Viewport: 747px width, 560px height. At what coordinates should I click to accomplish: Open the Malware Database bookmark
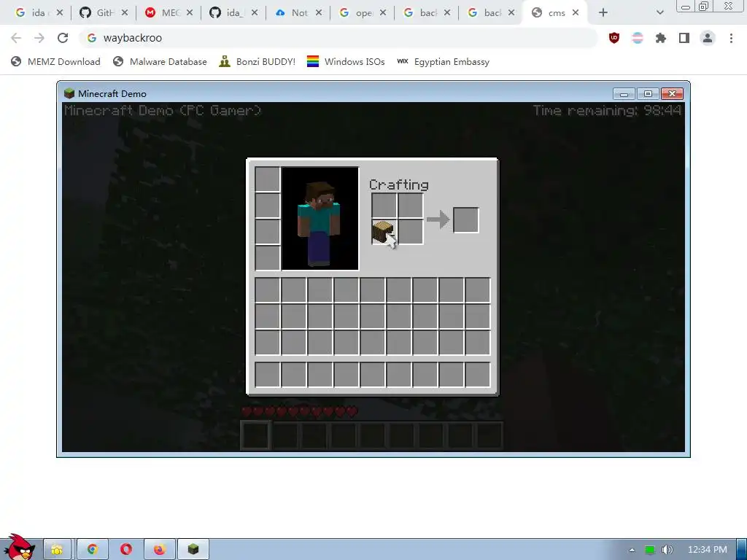160,61
